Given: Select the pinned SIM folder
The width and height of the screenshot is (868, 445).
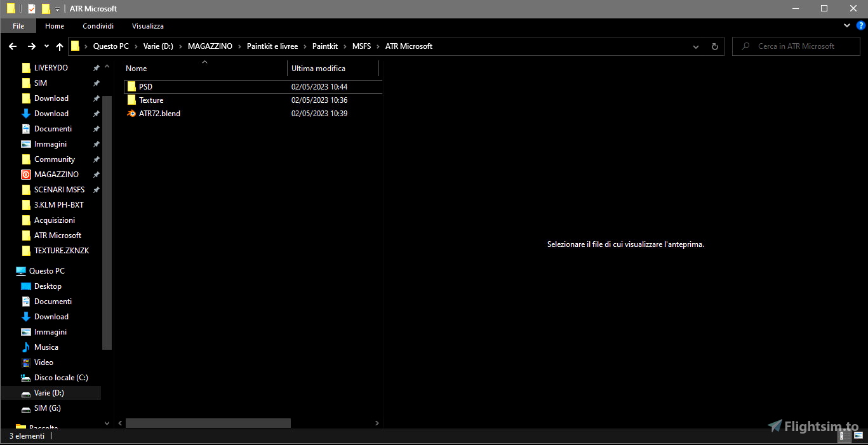Looking at the screenshot, I should pyautogui.click(x=41, y=83).
